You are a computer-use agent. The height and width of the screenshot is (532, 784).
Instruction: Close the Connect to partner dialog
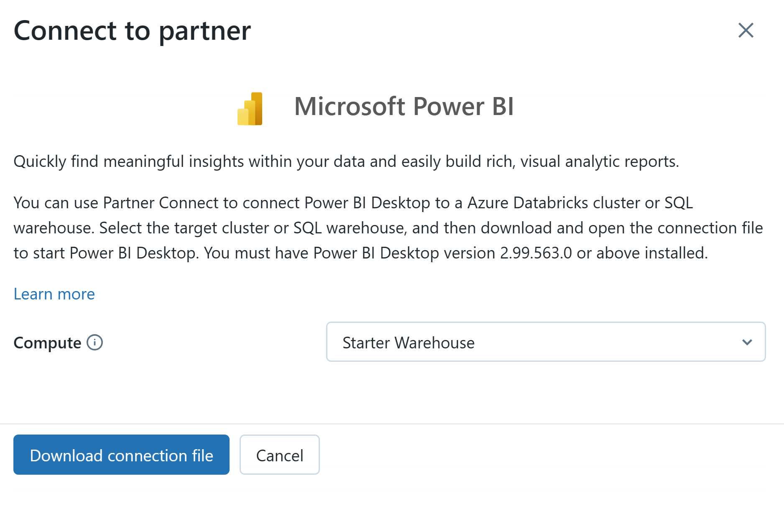point(746,31)
